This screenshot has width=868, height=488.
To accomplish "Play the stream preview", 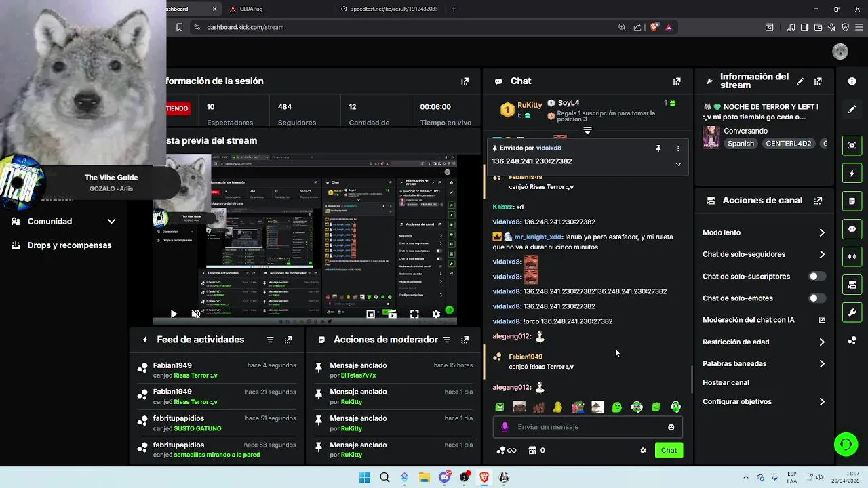I will tap(174, 314).
